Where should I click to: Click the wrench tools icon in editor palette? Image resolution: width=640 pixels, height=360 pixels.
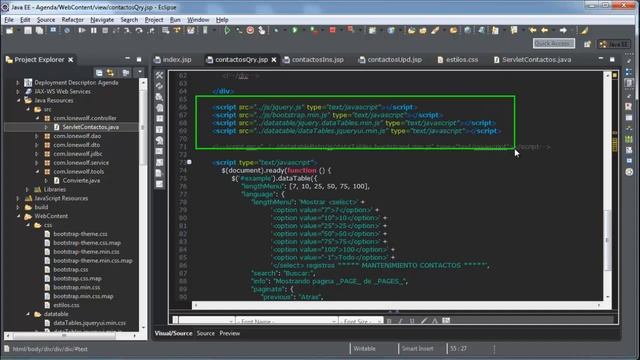[x=159, y=76]
